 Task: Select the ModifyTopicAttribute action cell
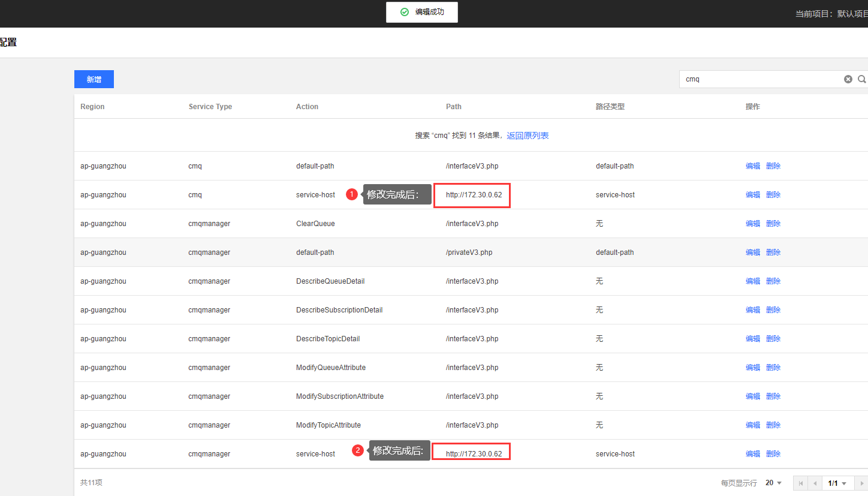[328, 425]
